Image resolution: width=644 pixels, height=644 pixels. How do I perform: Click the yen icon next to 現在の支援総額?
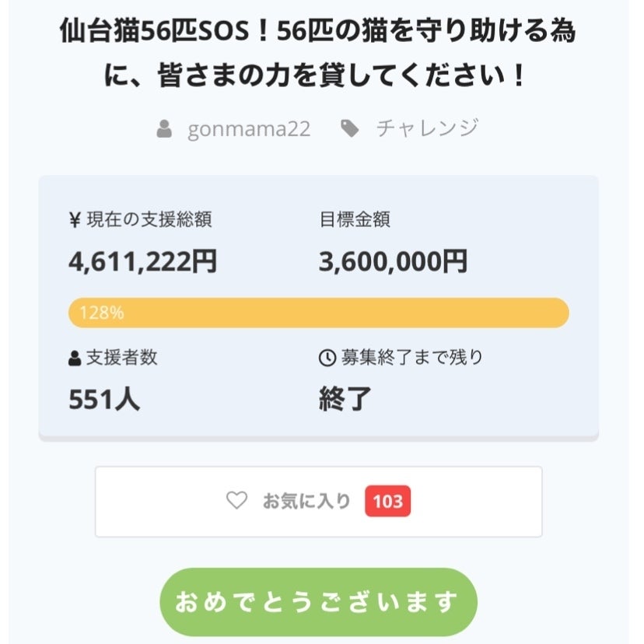click(75, 220)
